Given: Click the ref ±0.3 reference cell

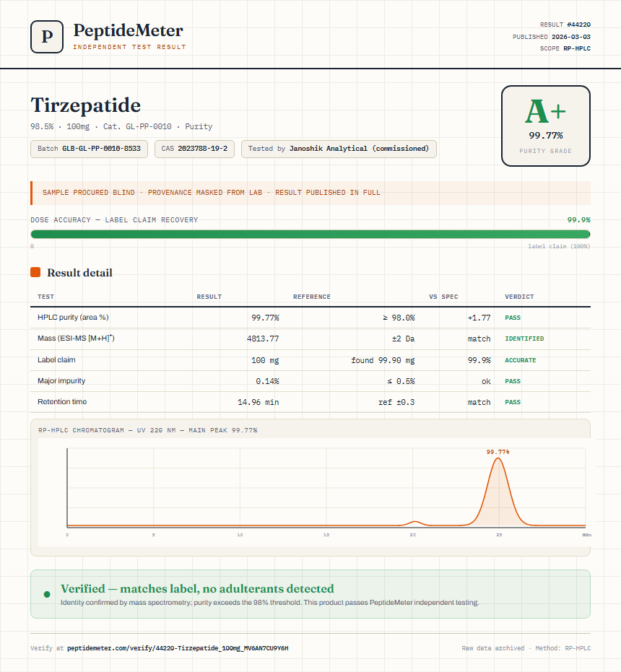Looking at the screenshot, I should point(396,402).
